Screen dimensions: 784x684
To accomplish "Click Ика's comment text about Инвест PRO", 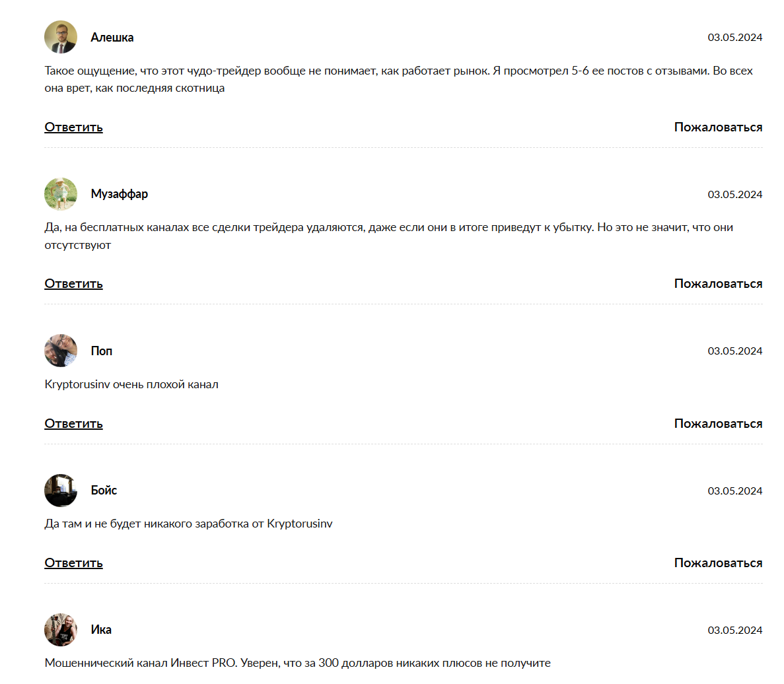I will [297, 663].
